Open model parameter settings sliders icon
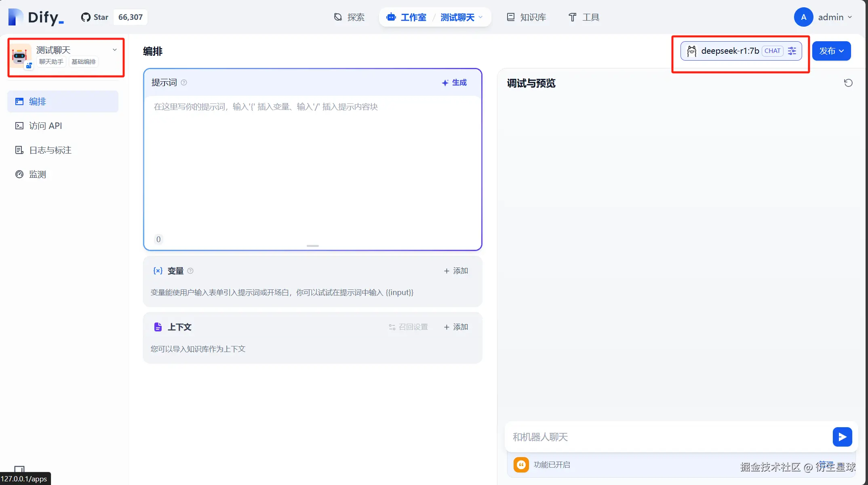The image size is (868, 485). point(792,51)
